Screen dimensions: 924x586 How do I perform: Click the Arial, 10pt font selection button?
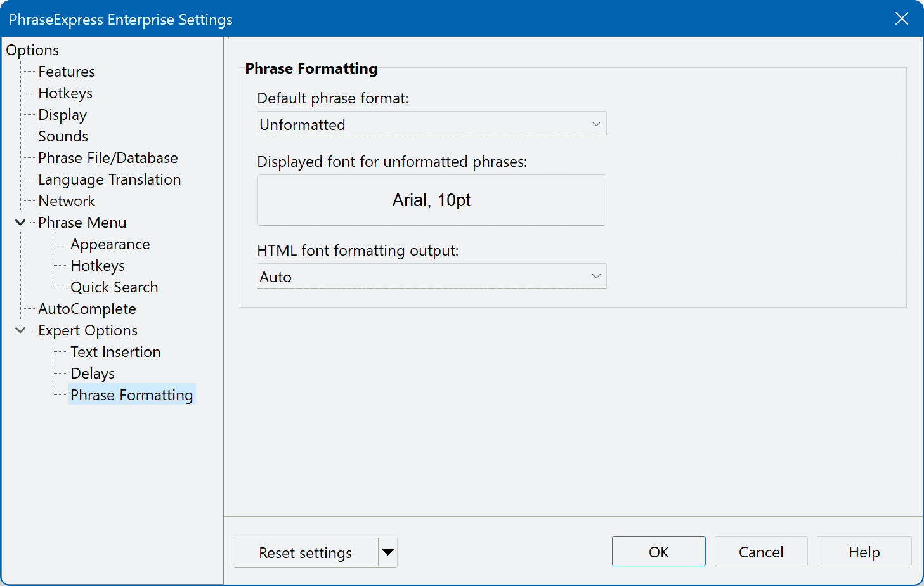pyautogui.click(x=431, y=200)
